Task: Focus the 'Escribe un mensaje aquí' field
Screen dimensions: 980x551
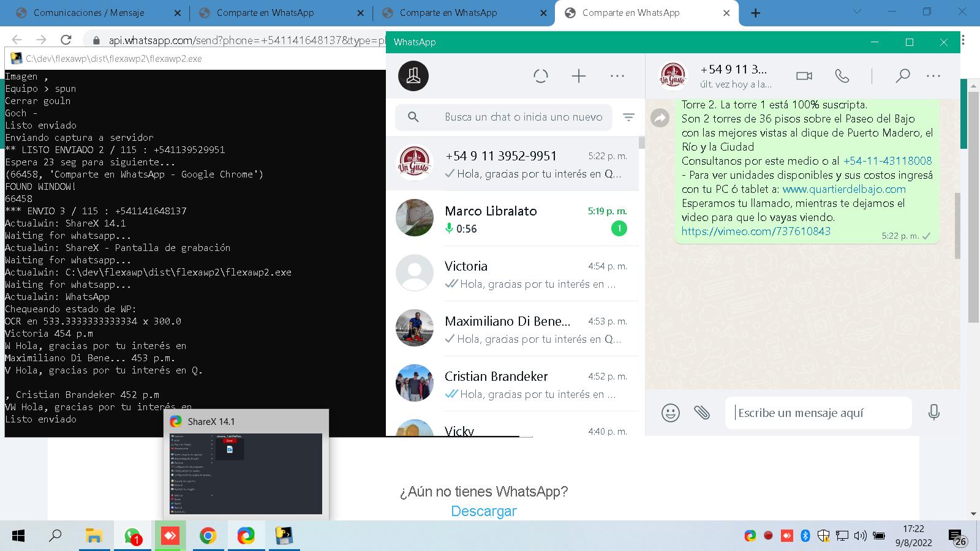Action: pyautogui.click(x=818, y=413)
